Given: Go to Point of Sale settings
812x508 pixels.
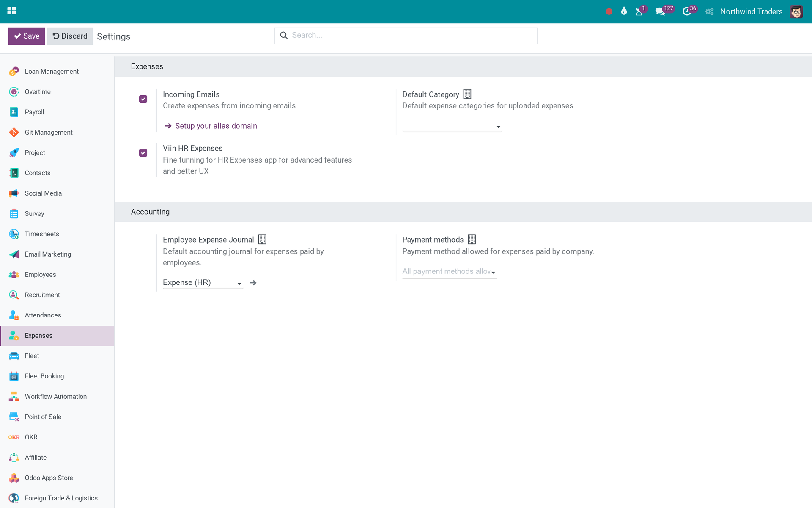Looking at the screenshot, I should tap(57, 417).
